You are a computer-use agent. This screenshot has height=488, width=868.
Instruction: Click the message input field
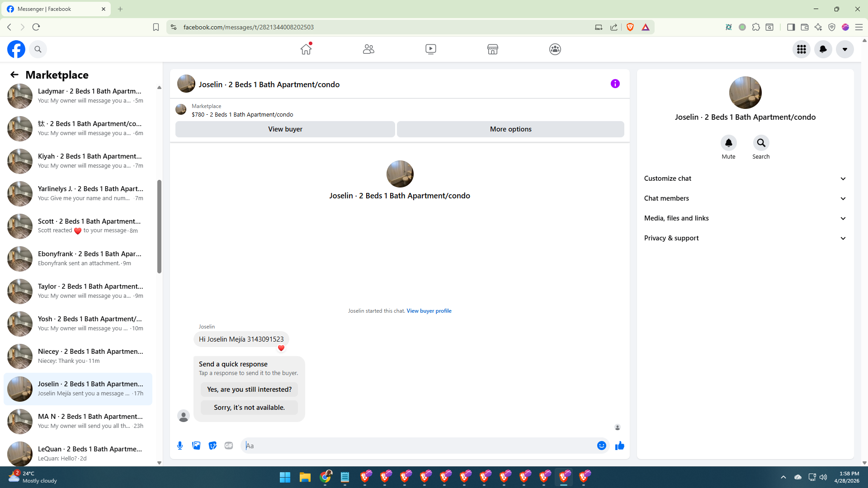tap(420, 446)
